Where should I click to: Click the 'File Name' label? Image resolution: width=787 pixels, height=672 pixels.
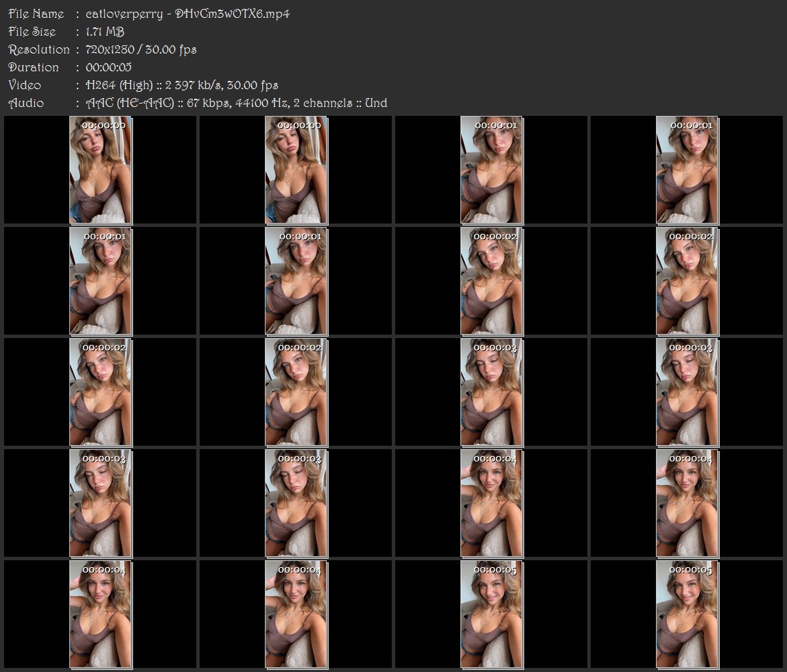[x=36, y=14]
